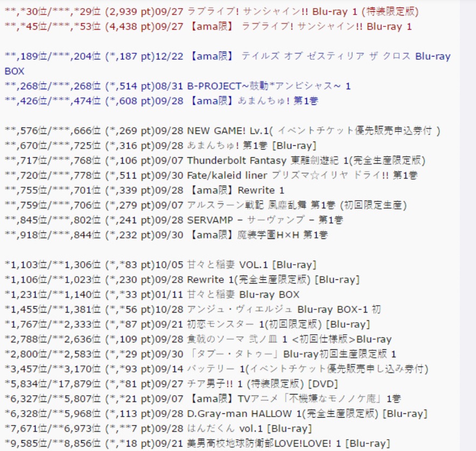The image size is (476, 451).
Task: Select the アルスラーン戦記 風塵乱舞 第1巻 line
Action: click(206, 205)
